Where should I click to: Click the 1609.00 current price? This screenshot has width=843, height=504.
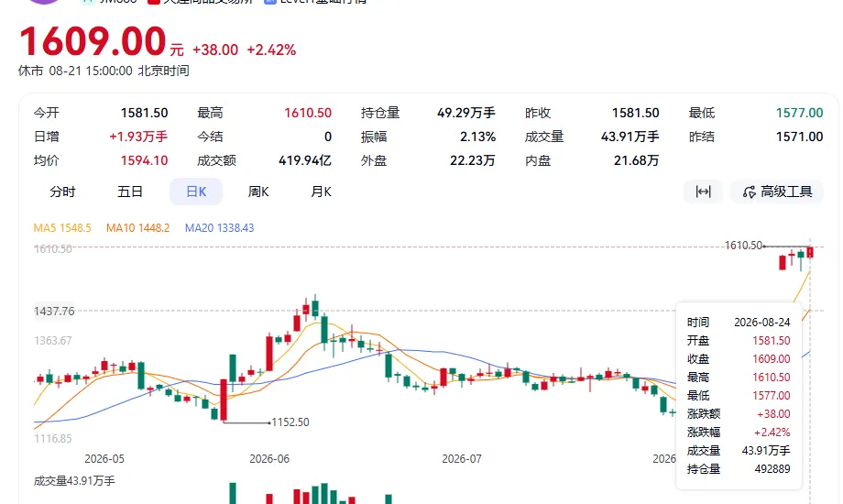[x=93, y=41]
